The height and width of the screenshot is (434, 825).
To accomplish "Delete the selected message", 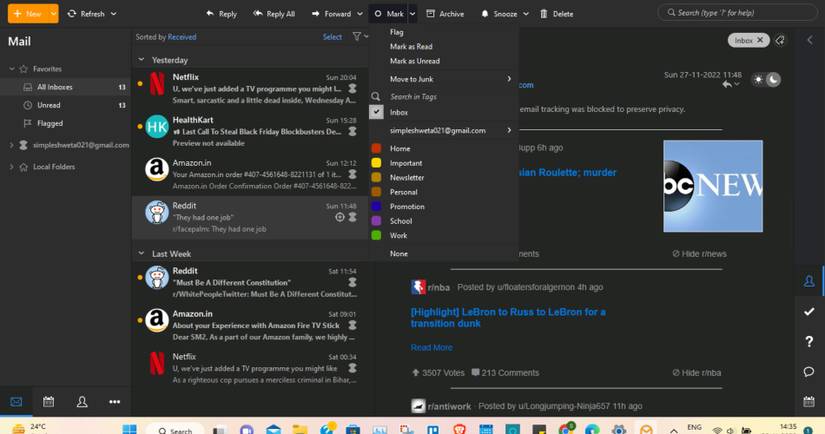I will 557,14.
